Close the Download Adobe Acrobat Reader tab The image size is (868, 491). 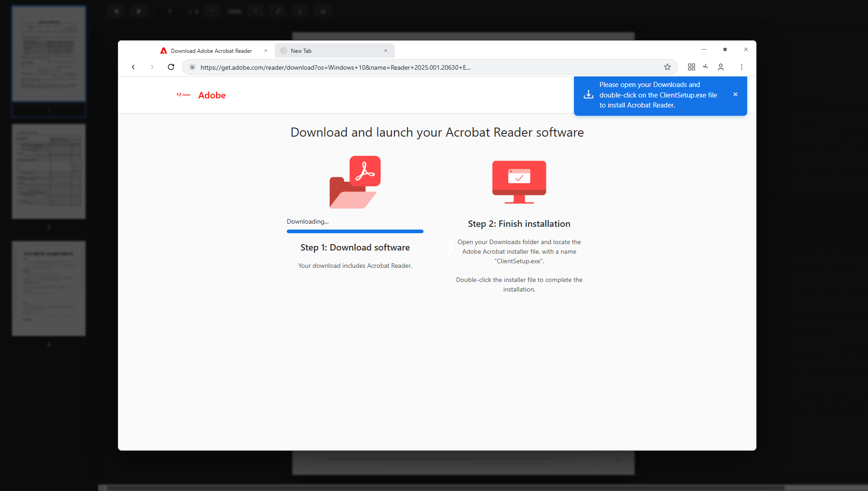(266, 51)
